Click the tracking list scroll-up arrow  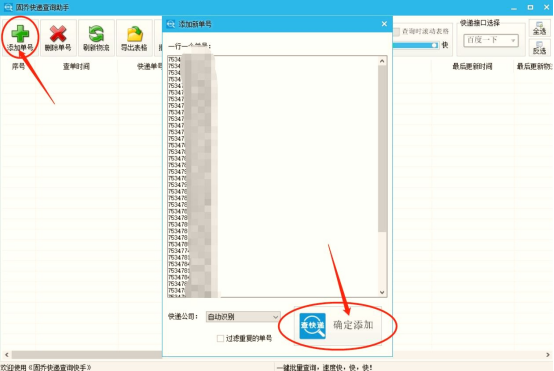click(382, 61)
